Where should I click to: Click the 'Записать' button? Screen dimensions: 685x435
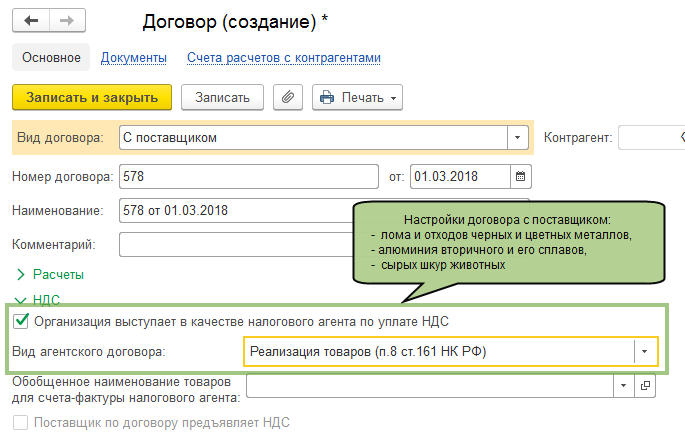point(222,97)
